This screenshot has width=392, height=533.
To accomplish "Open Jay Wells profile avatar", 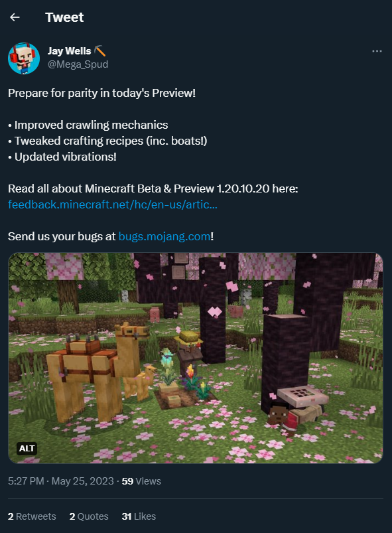I will (x=24, y=58).
